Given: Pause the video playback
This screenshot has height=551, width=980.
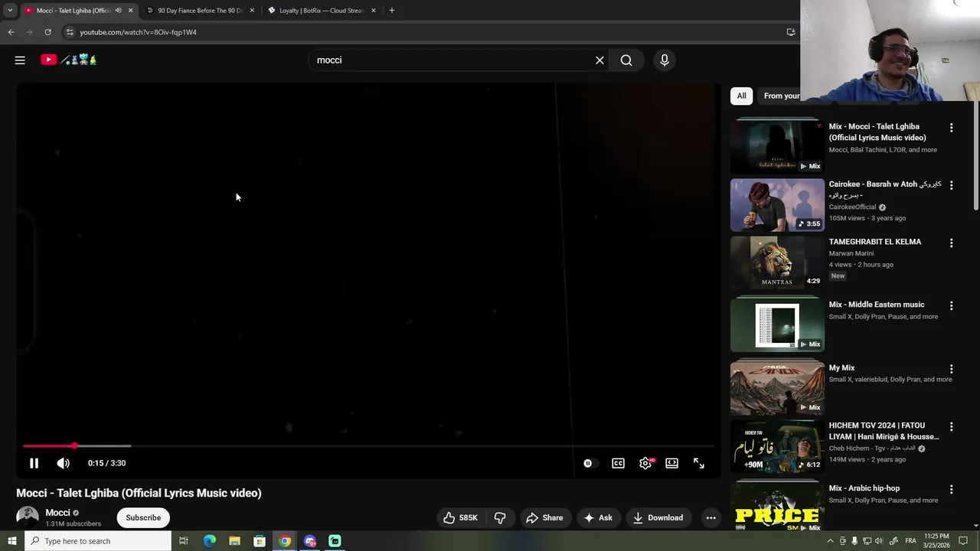Looking at the screenshot, I should pyautogui.click(x=34, y=463).
